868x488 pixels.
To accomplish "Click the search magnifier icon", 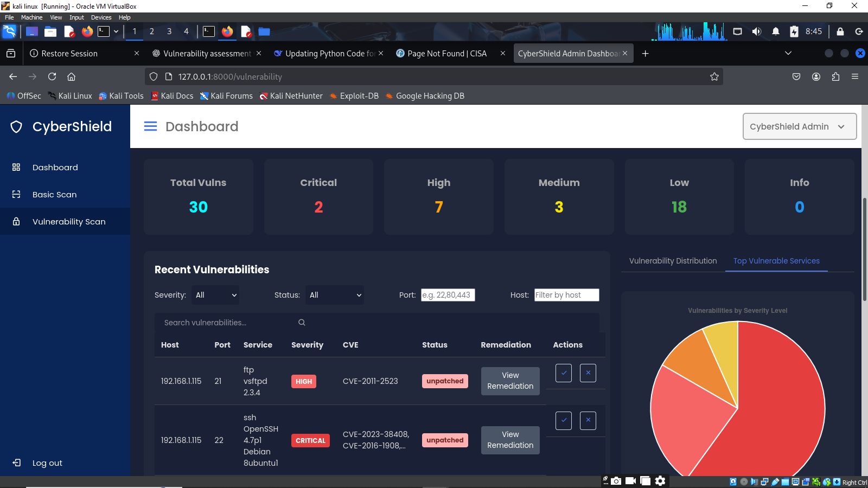I will click(x=302, y=323).
